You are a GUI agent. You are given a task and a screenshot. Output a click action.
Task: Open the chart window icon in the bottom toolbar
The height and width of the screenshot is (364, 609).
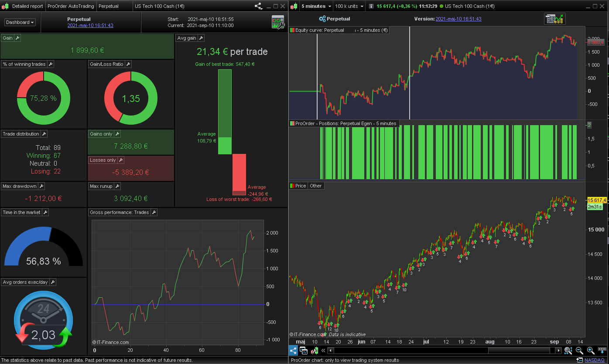(x=304, y=350)
